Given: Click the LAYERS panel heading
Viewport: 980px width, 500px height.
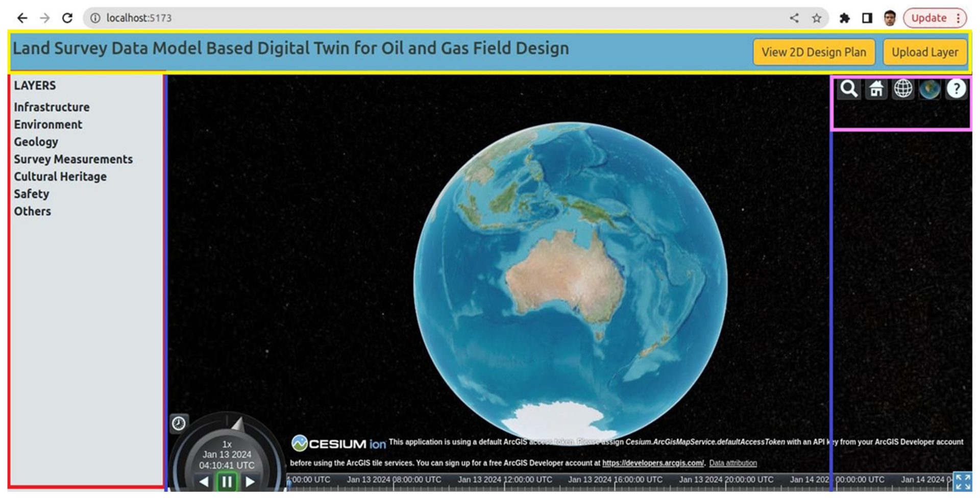Looking at the screenshot, I should tap(35, 85).
